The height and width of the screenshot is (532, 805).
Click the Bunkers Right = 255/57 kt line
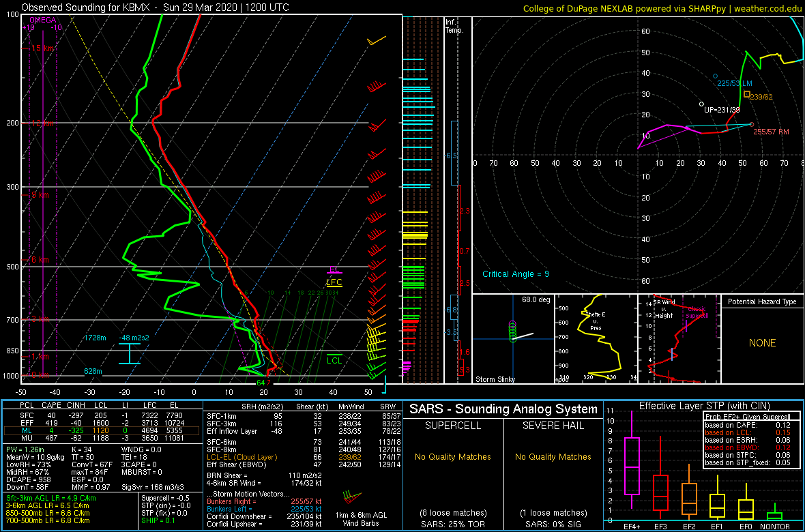coord(265,501)
